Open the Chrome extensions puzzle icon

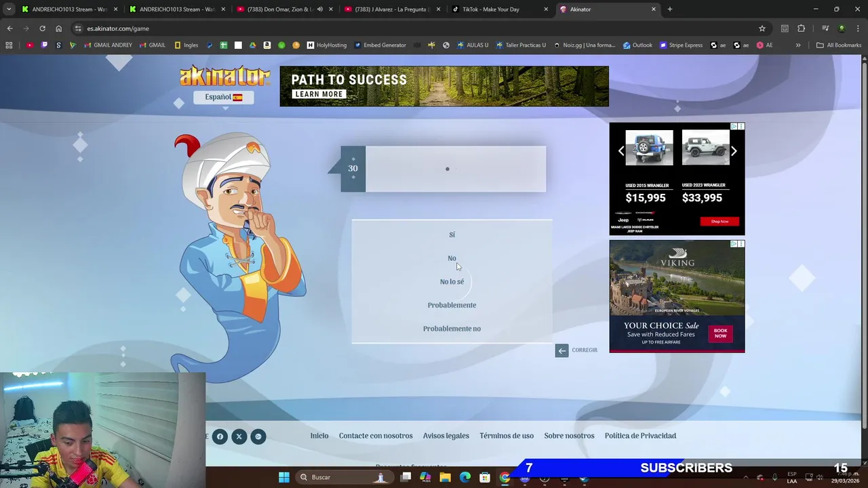pyautogui.click(x=802, y=28)
